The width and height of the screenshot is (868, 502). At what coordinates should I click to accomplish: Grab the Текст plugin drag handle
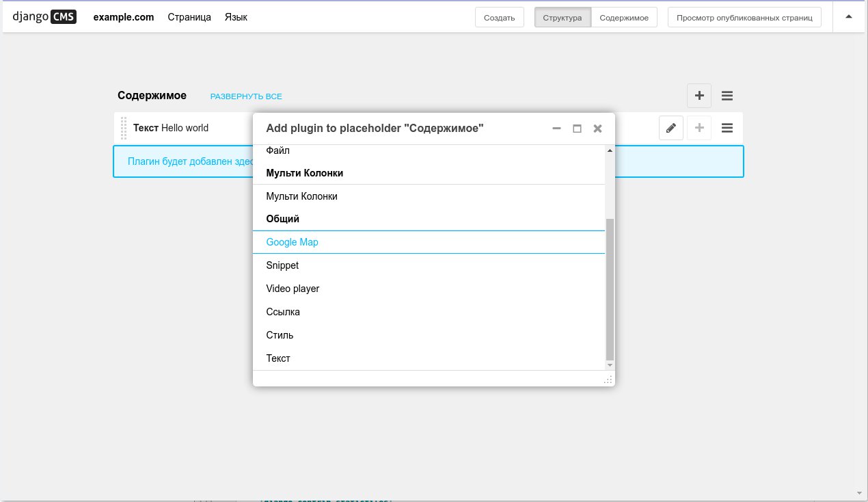124,128
